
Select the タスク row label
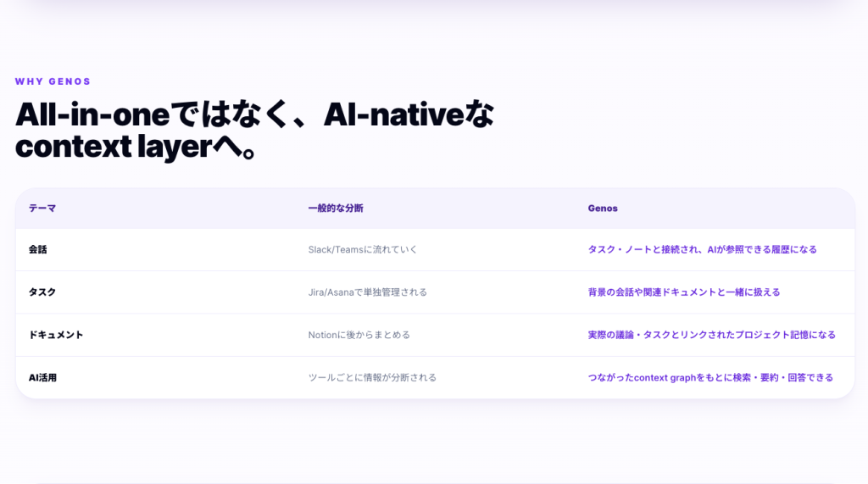pyautogui.click(x=42, y=292)
